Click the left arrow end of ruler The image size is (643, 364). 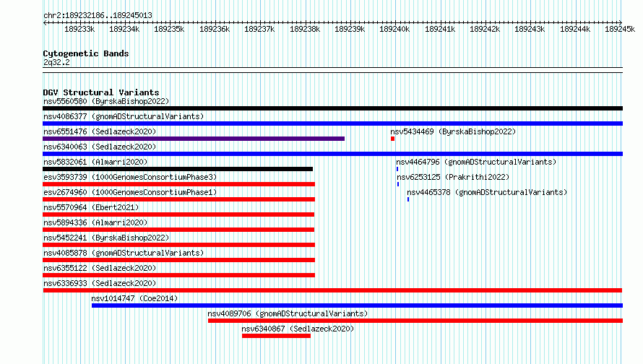tap(44, 22)
